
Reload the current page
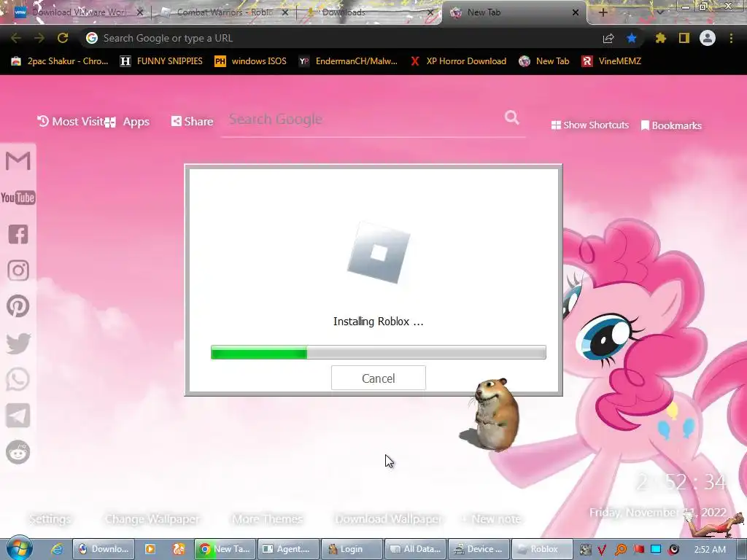pos(63,38)
